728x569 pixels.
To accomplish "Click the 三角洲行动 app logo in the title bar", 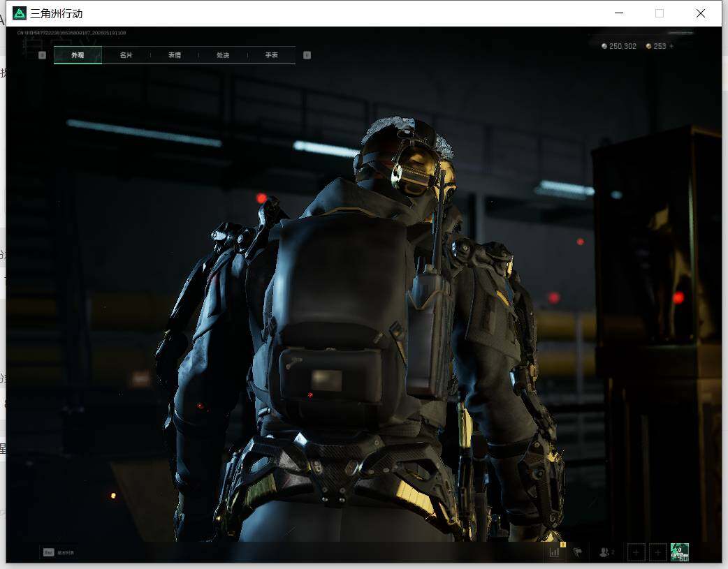I will pyautogui.click(x=20, y=13).
